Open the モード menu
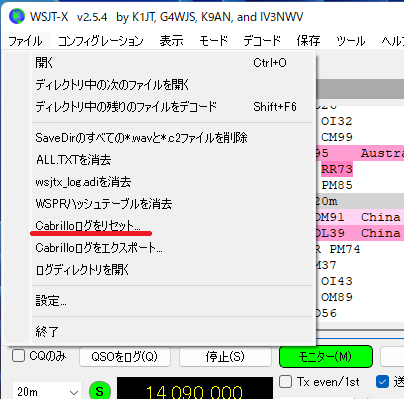 point(213,41)
